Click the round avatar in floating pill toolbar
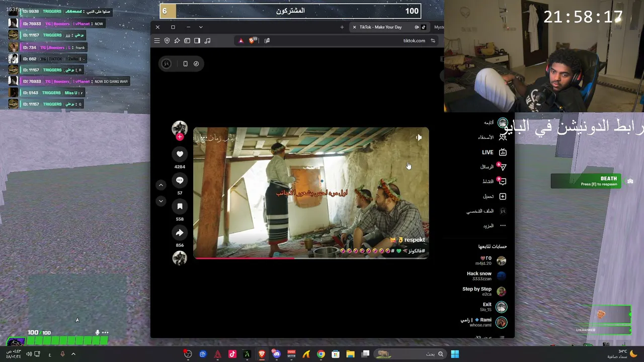644x362 pixels. coord(167,64)
